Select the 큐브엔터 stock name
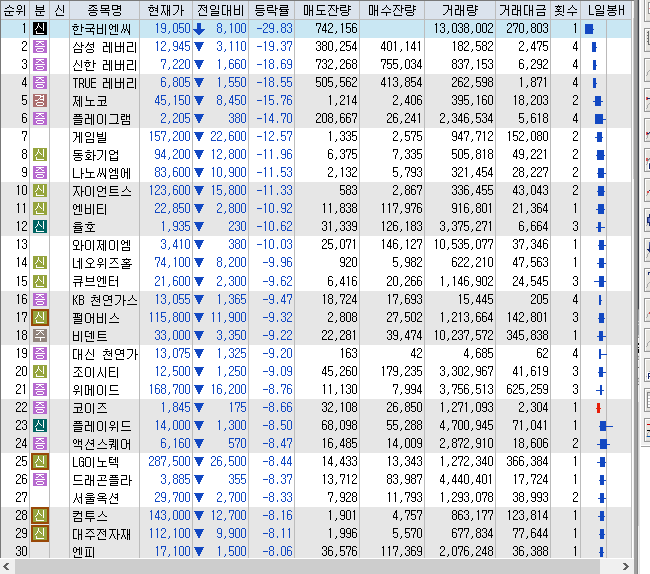The height and width of the screenshot is (574, 650). pyautogui.click(x=96, y=281)
